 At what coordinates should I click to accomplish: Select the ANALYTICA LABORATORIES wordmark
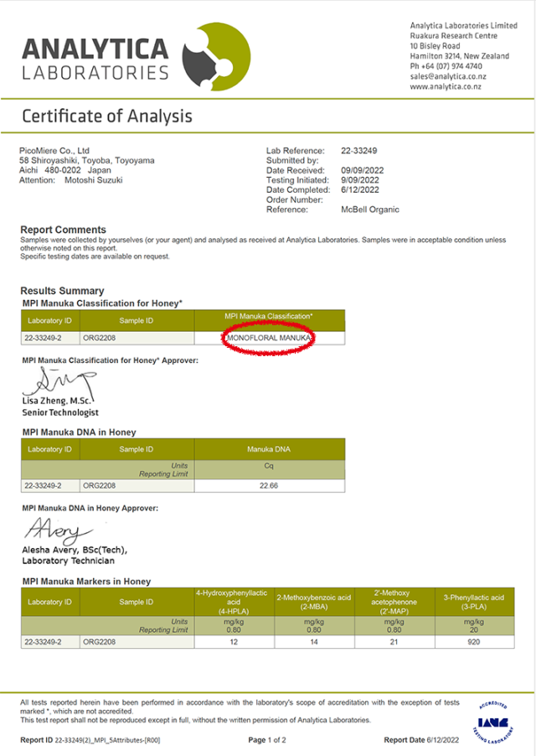pos(95,59)
